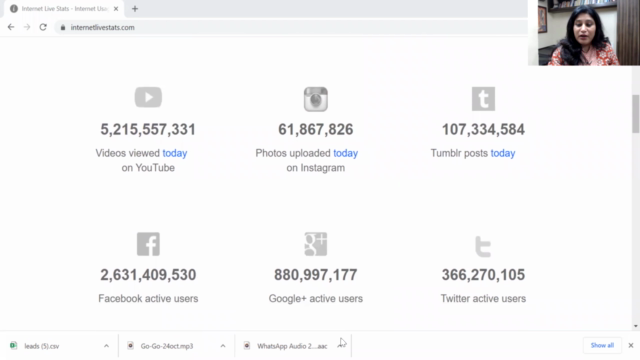The width and height of the screenshot is (640, 360).
Task: Click the 366,270,105 Twitter users counter
Action: [483, 275]
